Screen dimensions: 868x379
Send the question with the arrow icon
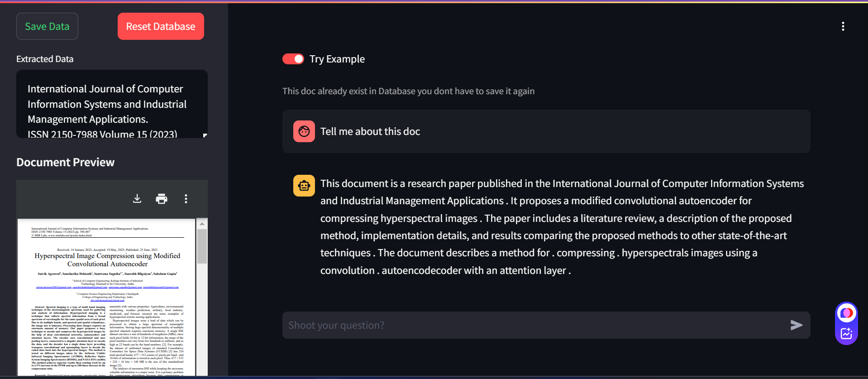click(796, 325)
